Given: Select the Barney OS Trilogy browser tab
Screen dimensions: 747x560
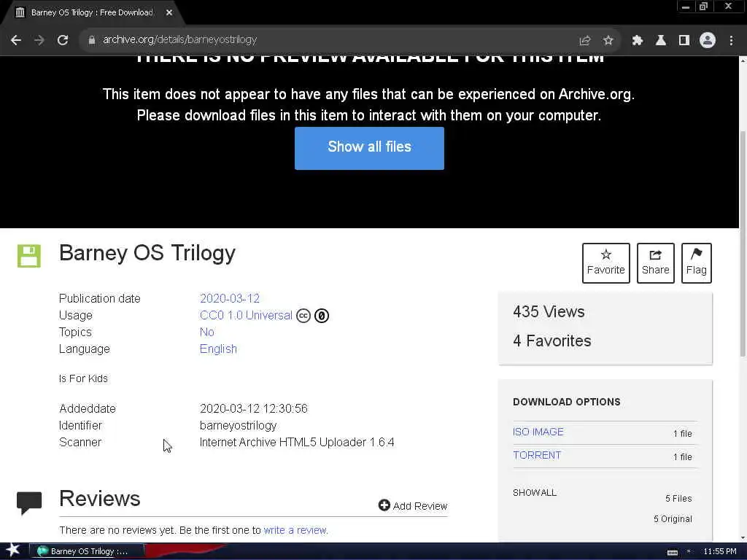Looking at the screenshot, I should [x=93, y=13].
